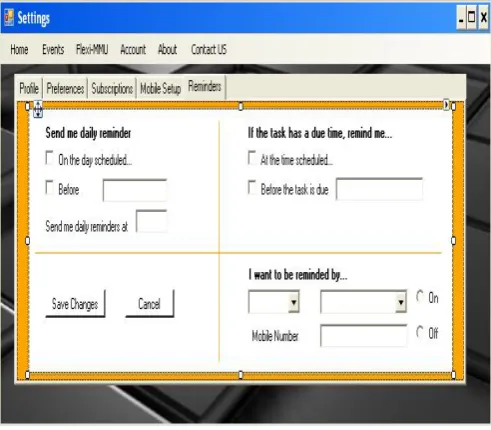Switch to the Mobile Setup tab
The width and height of the screenshot is (491, 430).
point(160,89)
